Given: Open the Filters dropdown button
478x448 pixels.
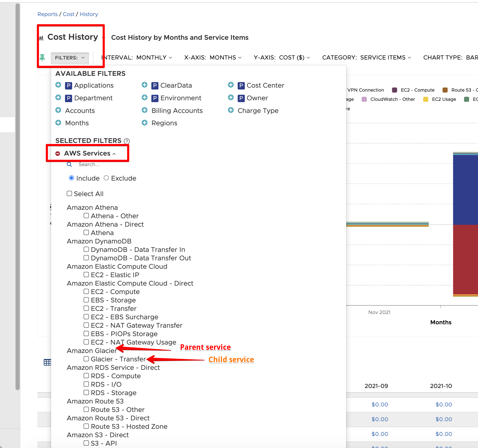Looking at the screenshot, I should (70, 58).
